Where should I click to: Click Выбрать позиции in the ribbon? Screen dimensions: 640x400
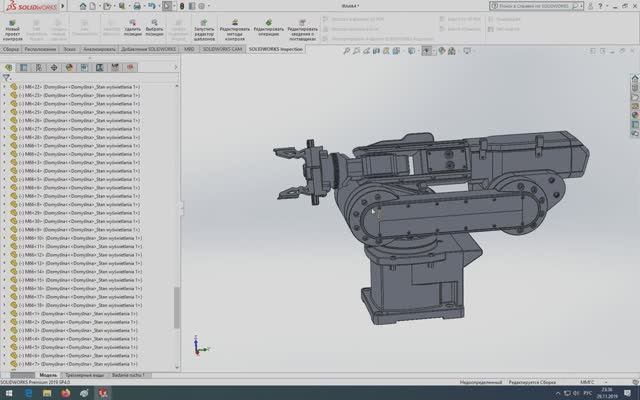(x=155, y=26)
